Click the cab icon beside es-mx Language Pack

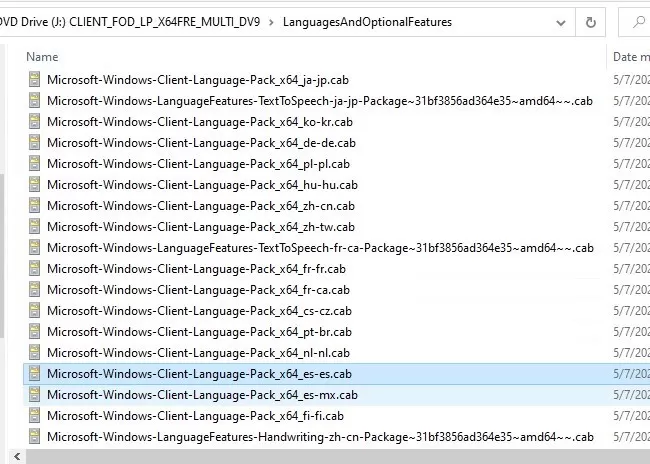[x=34, y=395]
